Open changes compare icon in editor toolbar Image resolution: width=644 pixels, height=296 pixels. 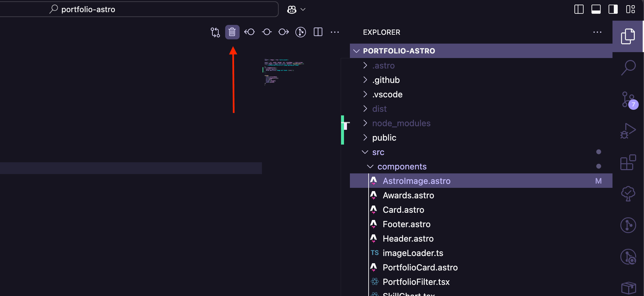click(x=215, y=32)
